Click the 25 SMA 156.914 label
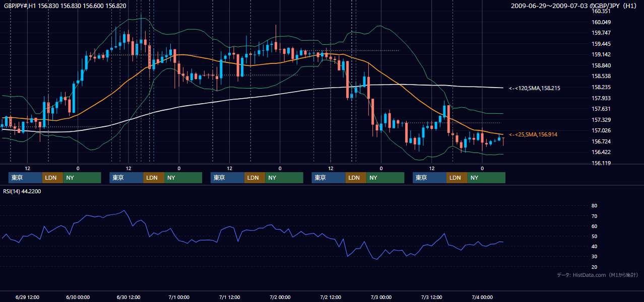Screen dimensions: 644x302 [533, 134]
